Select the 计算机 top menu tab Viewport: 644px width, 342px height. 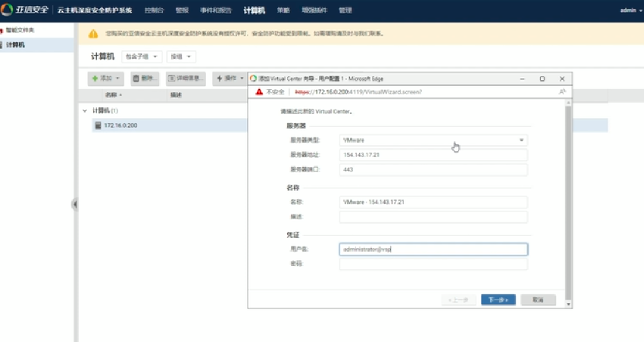pyautogui.click(x=254, y=11)
